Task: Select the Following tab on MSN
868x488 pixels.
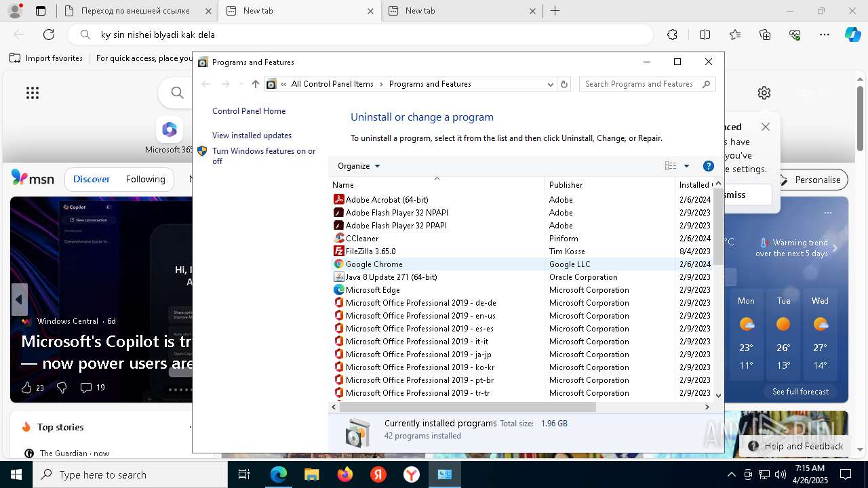Action: coord(145,180)
